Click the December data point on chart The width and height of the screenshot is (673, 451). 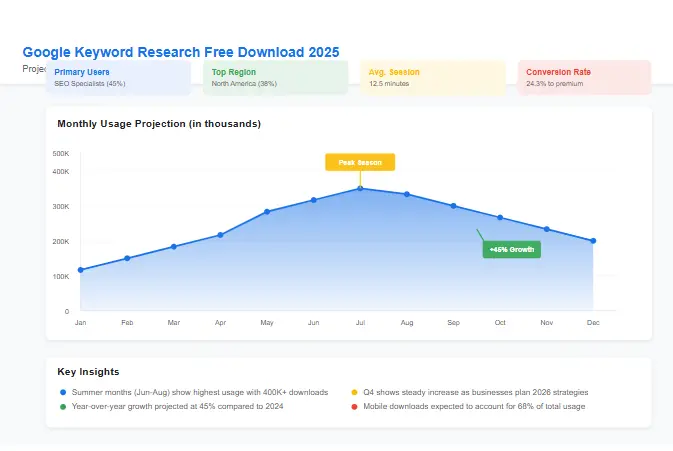tap(593, 241)
